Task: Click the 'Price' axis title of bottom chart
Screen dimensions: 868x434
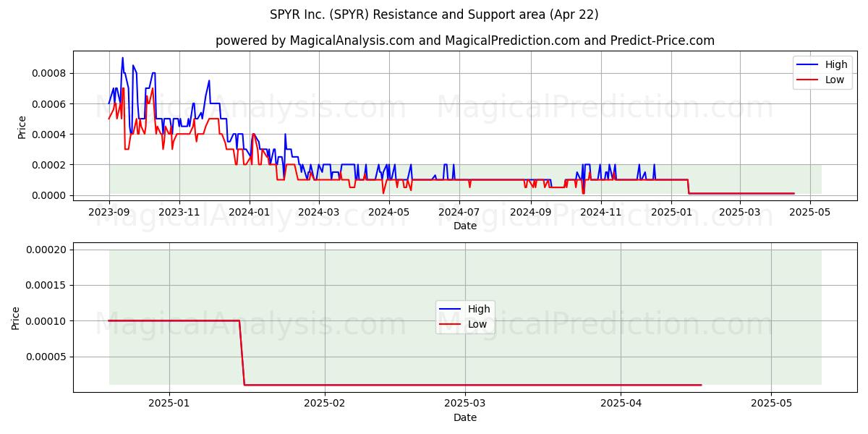Action: tap(16, 318)
